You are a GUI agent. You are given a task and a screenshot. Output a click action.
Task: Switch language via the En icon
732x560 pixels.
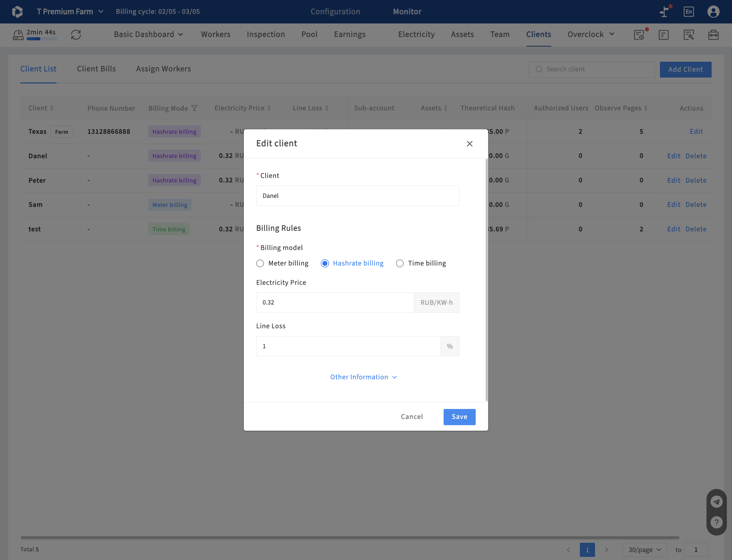[x=689, y=11]
